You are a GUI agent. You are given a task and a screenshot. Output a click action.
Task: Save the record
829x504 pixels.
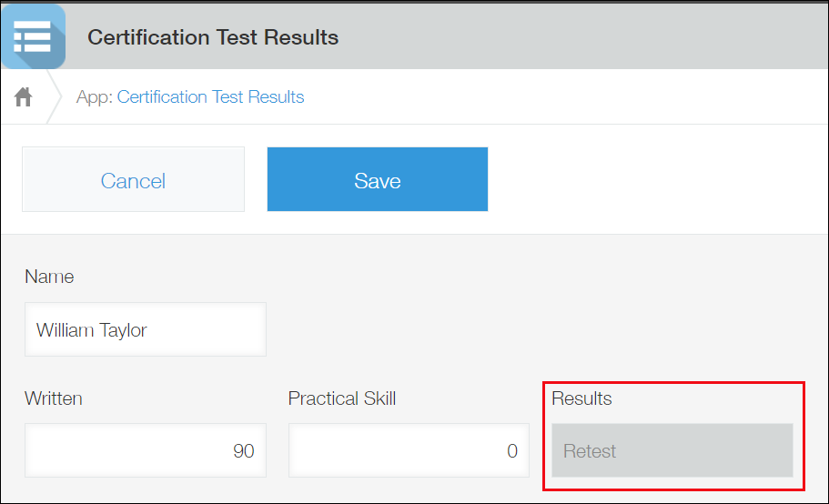tap(377, 180)
